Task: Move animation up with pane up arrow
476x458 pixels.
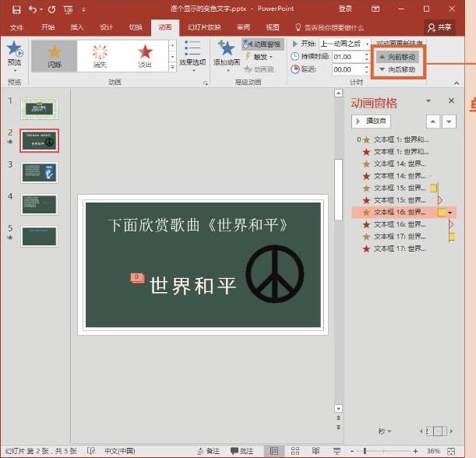Action: point(433,122)
